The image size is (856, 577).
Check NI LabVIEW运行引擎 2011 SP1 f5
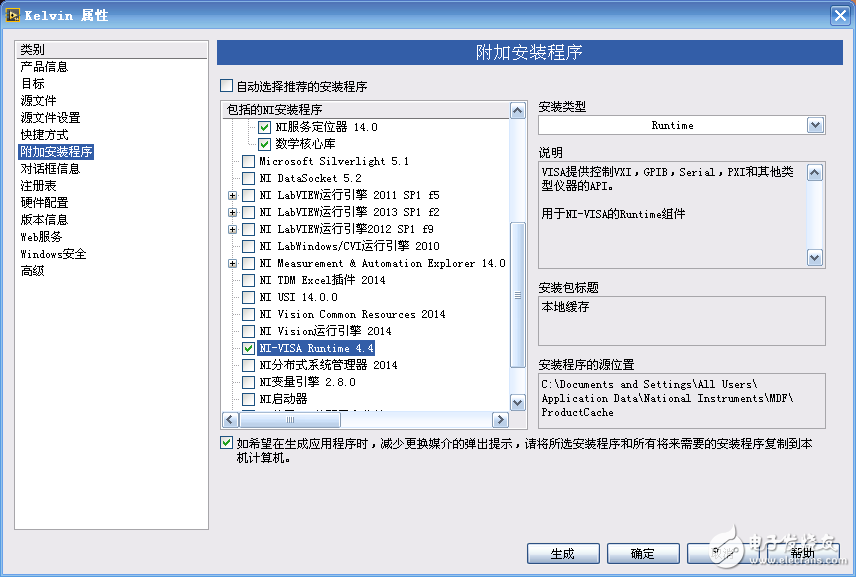(248, 195)
